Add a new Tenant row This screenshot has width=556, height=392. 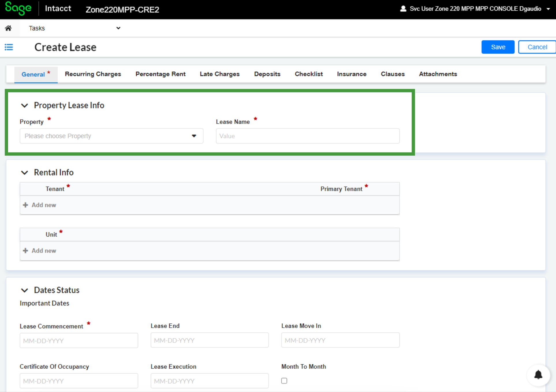(40, 205)
